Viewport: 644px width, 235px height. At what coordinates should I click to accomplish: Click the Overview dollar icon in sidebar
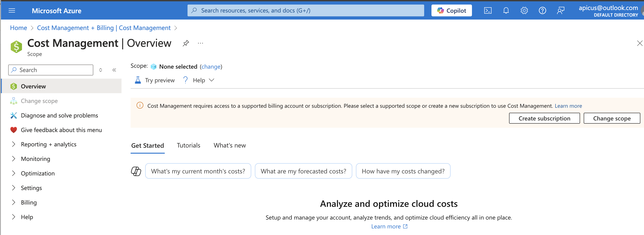point(14,86)
